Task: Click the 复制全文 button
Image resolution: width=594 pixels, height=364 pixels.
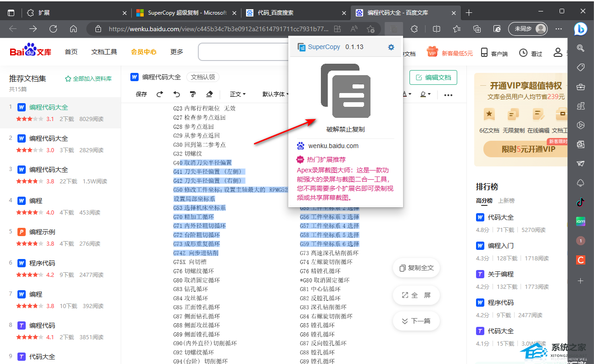Action: 416,268
